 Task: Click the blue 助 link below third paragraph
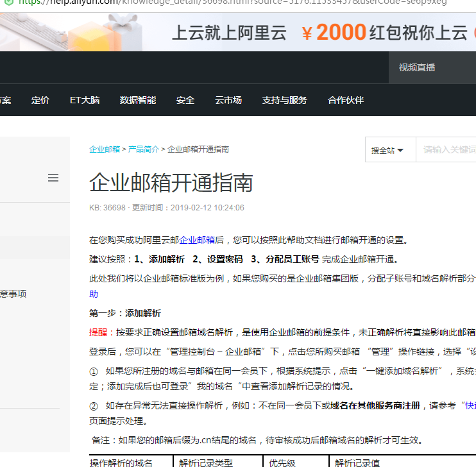[94, 294]
